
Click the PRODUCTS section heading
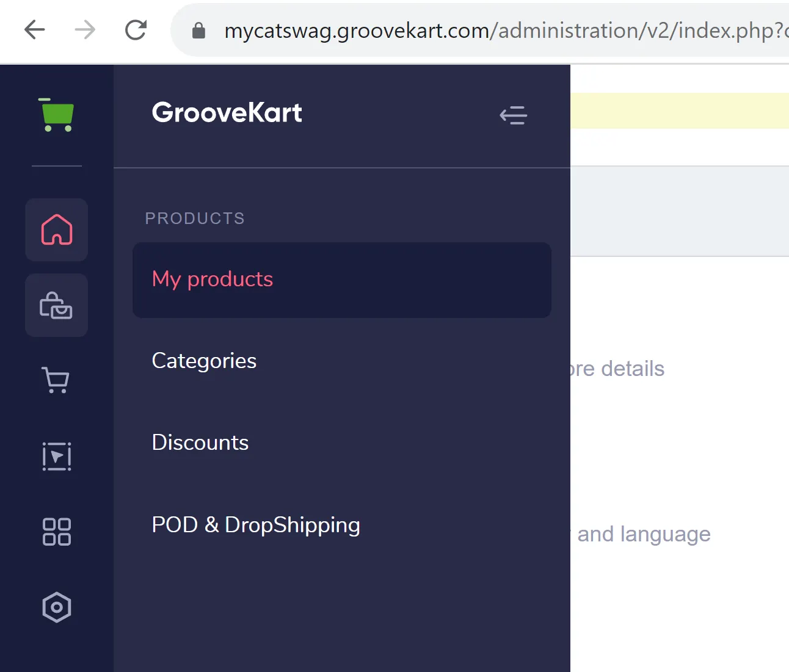(195, 219)
